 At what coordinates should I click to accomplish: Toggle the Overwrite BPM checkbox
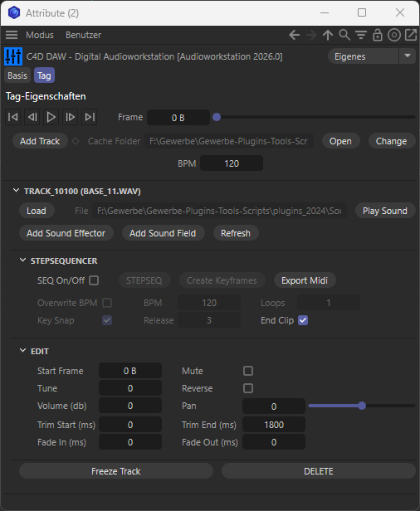coord(107,303)
